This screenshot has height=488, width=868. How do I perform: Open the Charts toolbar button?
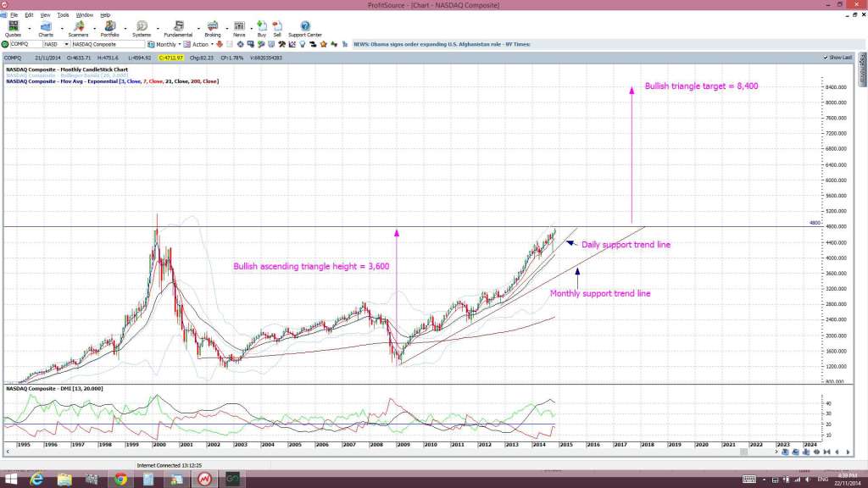[x=46, y=28]
